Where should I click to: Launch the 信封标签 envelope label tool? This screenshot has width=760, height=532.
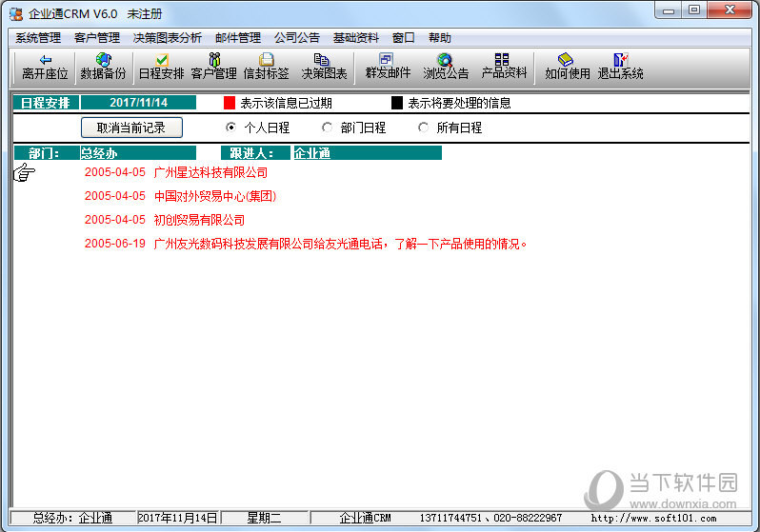tap(266, 67)
